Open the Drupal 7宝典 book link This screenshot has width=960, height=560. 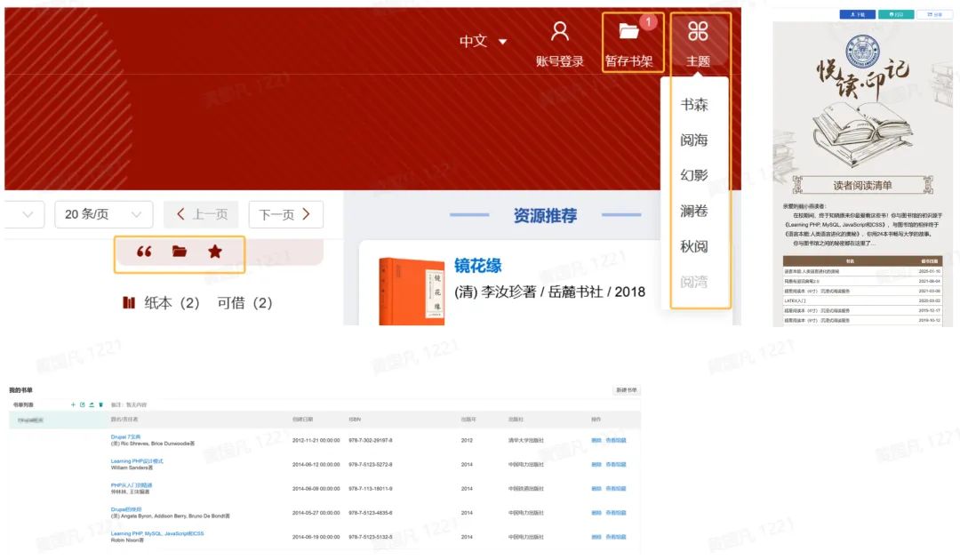(125, 437)
